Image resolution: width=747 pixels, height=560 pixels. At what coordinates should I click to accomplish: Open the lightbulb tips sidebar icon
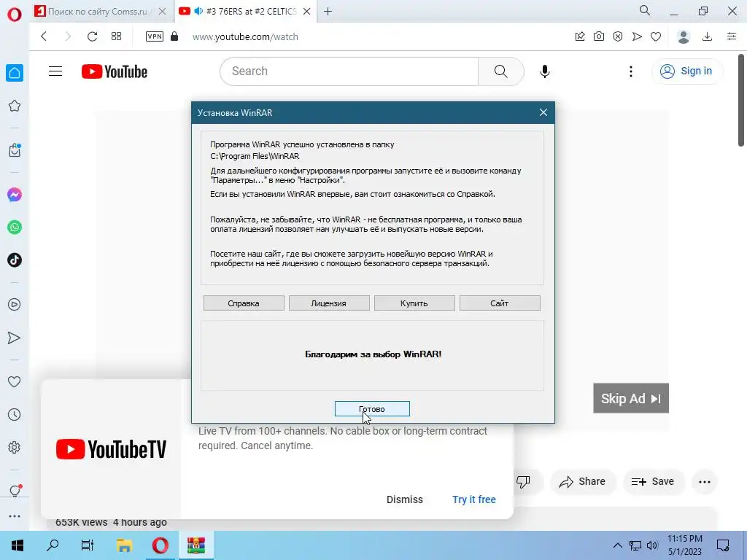(15, 491)
